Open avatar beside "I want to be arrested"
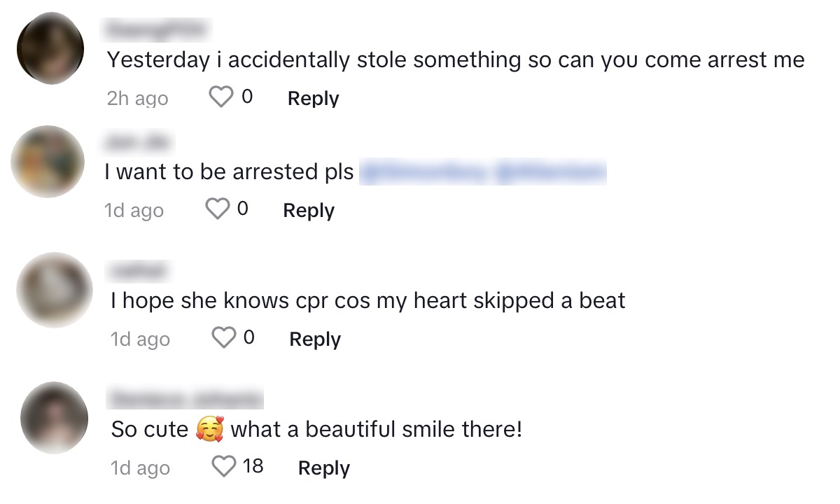 48,161
